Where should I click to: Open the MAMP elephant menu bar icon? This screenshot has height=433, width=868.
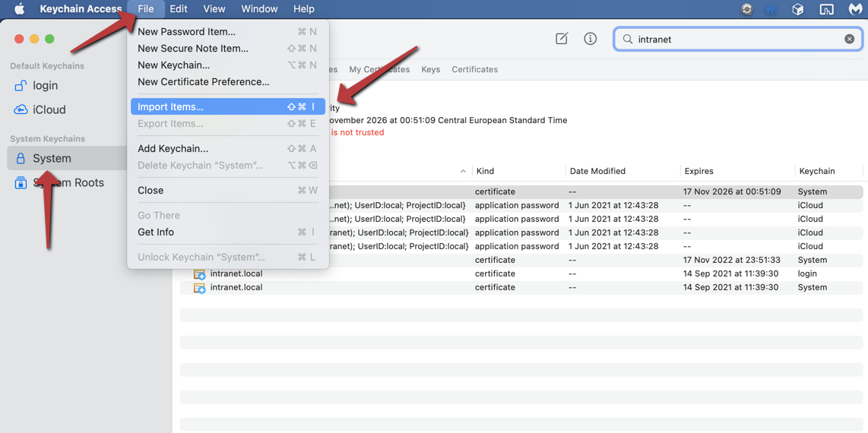(771, 9)
